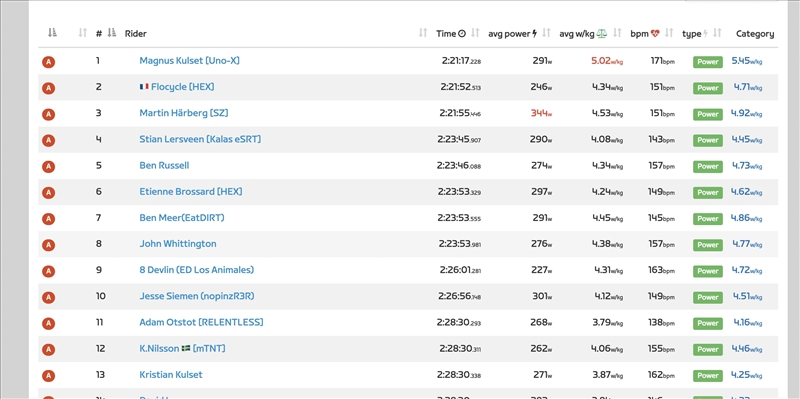Click 4.92 w/kg category value for Härberg

(x=747, y=113)
